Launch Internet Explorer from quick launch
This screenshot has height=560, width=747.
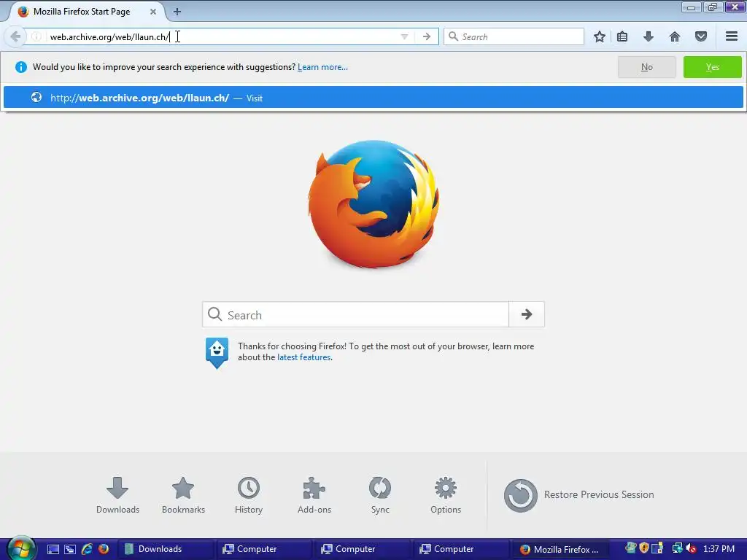pyautogui.click(x=87, y=549)
